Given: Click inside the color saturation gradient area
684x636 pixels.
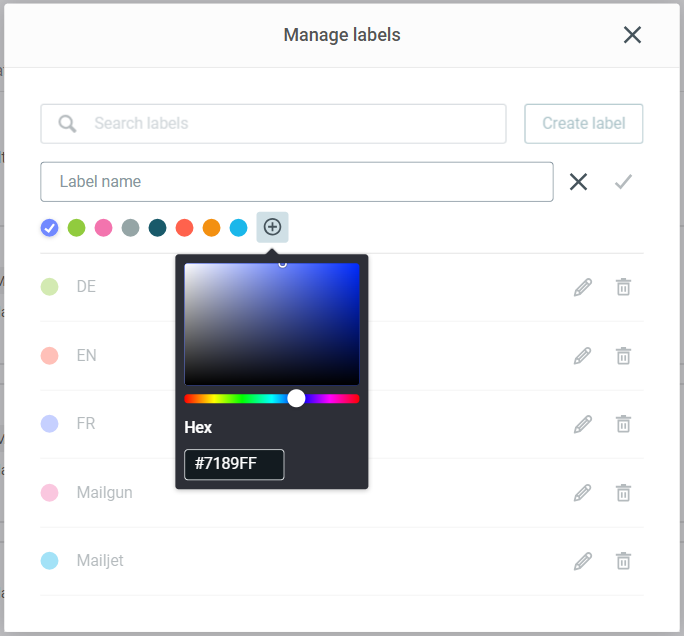Looking at the screenshot, I should (272, 324).
